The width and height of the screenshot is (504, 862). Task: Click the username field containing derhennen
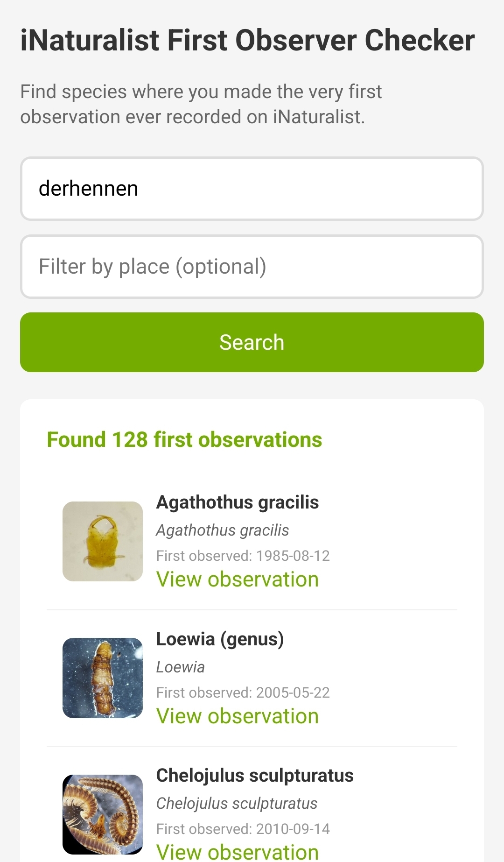click(x=252, y=189)
